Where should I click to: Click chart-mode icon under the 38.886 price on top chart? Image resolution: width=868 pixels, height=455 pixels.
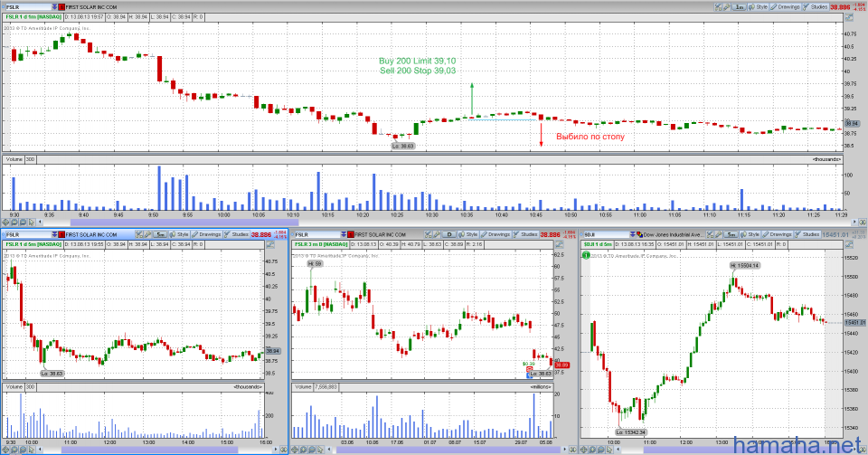[x=848, y=17]
